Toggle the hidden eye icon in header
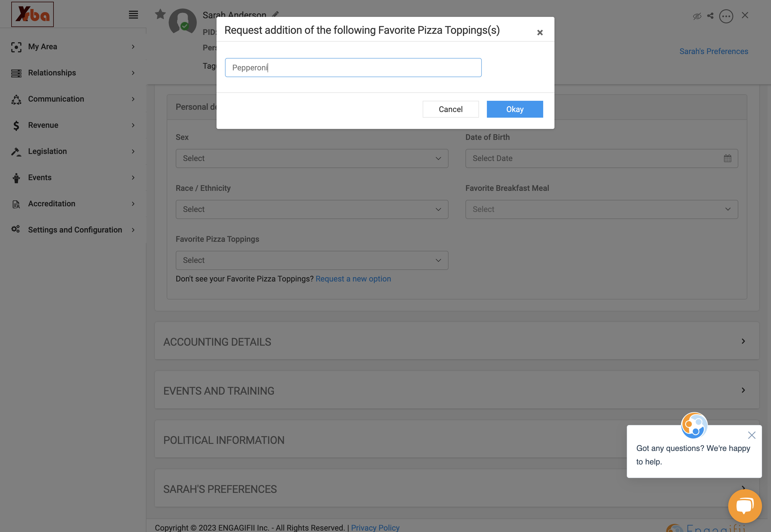This screenshot has width=771, height=532. point(697,16)
